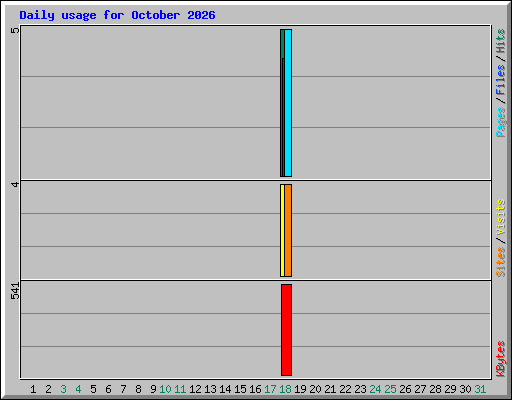This screenshot has height=400, width=512.
Task: Click the dark green Hits bar for day 18
Action: click(282, 43)
